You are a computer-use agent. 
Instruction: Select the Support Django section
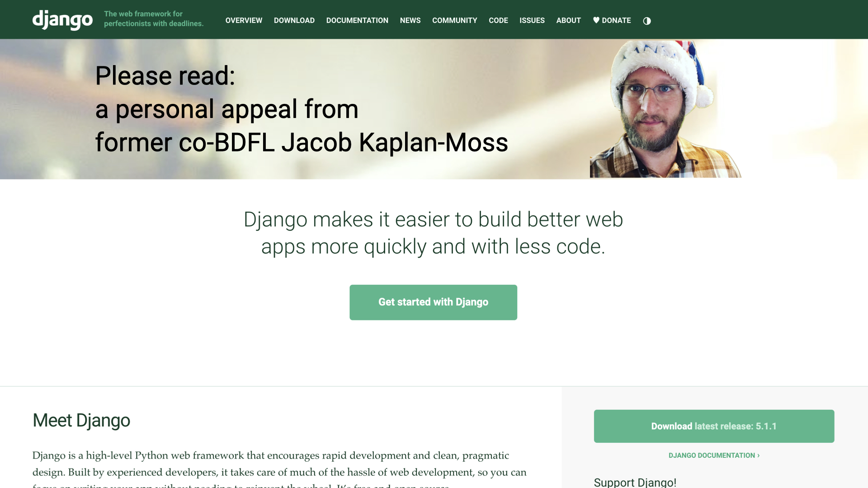click(x=635, y=482)
